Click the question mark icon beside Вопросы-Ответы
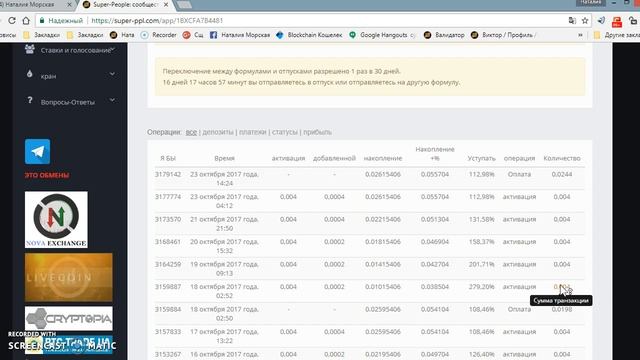The image size is (640, 360). pyautogui.click(x=29, y=100)
